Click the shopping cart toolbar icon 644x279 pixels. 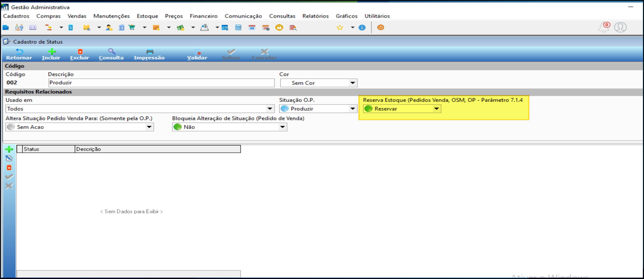tap(132, 27)
